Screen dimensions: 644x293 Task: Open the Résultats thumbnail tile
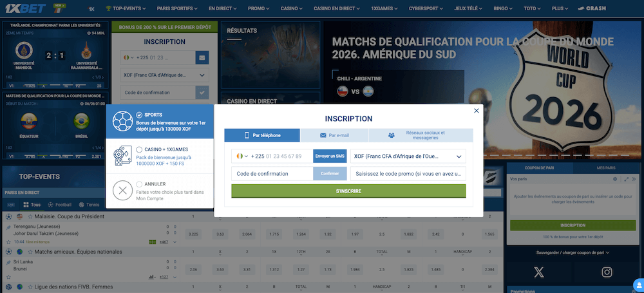tap(270, 55)
